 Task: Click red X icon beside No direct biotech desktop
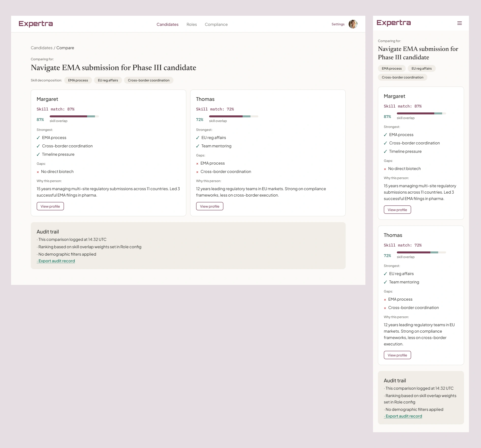[x=38, y=172]
